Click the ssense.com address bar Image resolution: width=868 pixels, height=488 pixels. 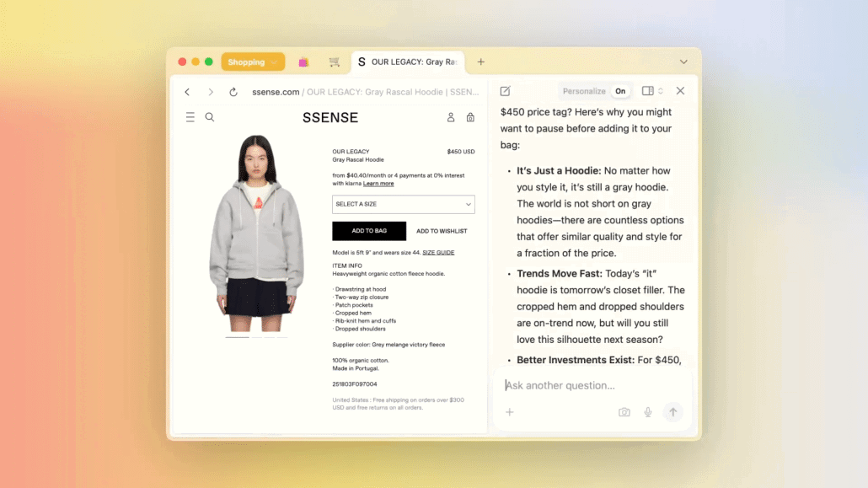366,92
